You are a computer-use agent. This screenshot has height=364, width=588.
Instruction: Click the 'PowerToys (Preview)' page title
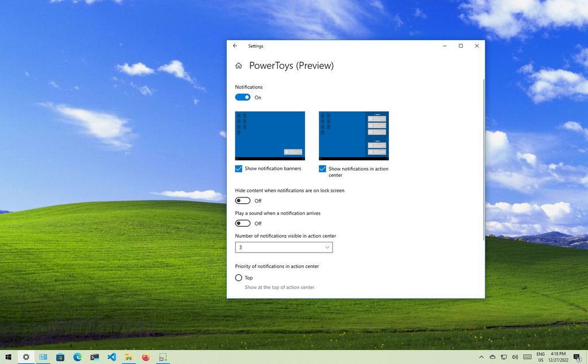(291, 65)
